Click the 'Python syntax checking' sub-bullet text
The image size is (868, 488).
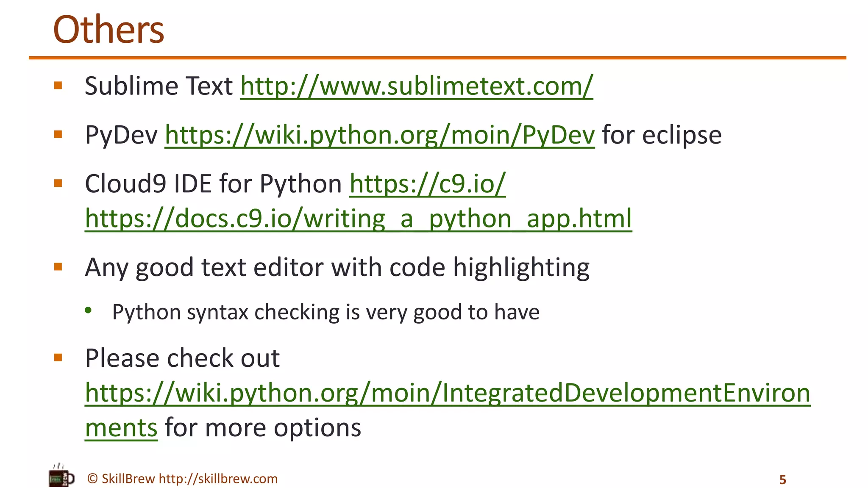[325, 312]
